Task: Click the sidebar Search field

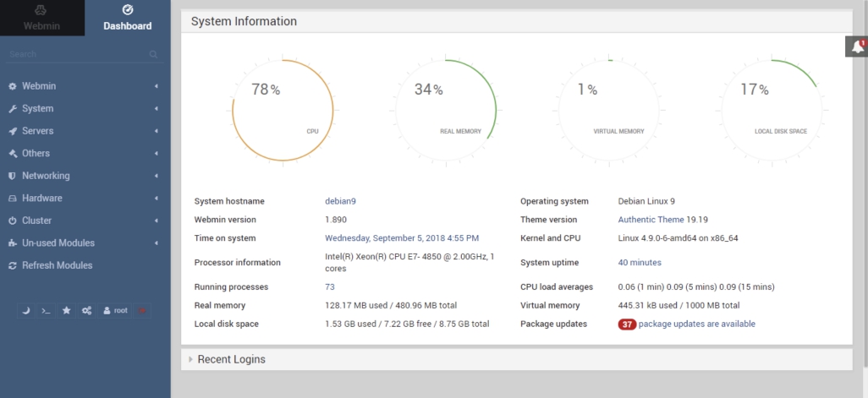Action: (x=84, y=54)
